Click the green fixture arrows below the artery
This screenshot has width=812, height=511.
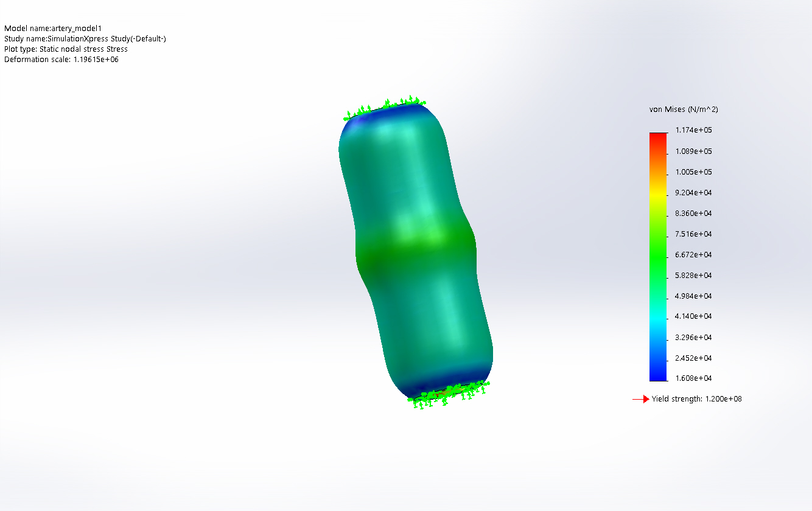(x=449, y=394)
